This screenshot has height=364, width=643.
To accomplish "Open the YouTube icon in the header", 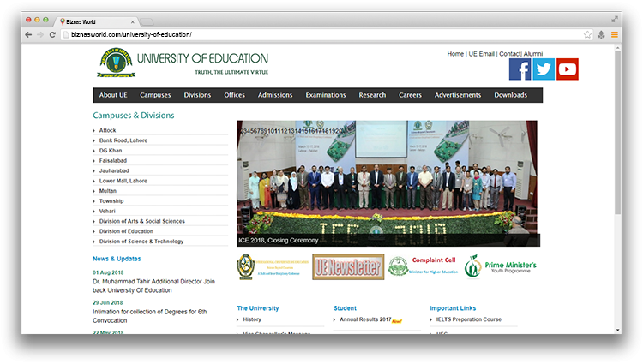I will [568, 69].
